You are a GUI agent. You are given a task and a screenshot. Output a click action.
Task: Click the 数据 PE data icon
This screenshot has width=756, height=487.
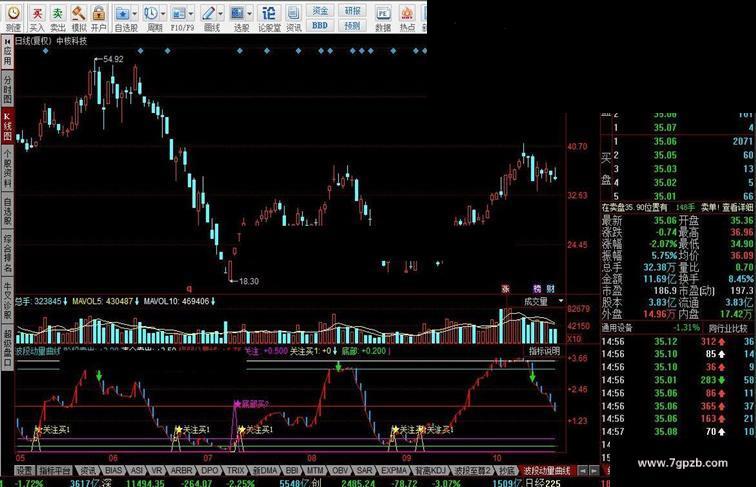(x=383, y=13)
